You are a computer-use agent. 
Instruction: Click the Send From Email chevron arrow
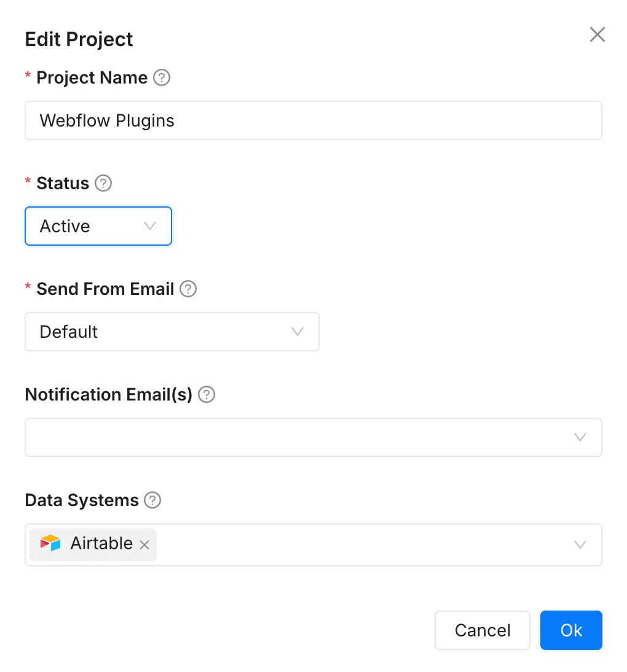(x=298, y=332)
